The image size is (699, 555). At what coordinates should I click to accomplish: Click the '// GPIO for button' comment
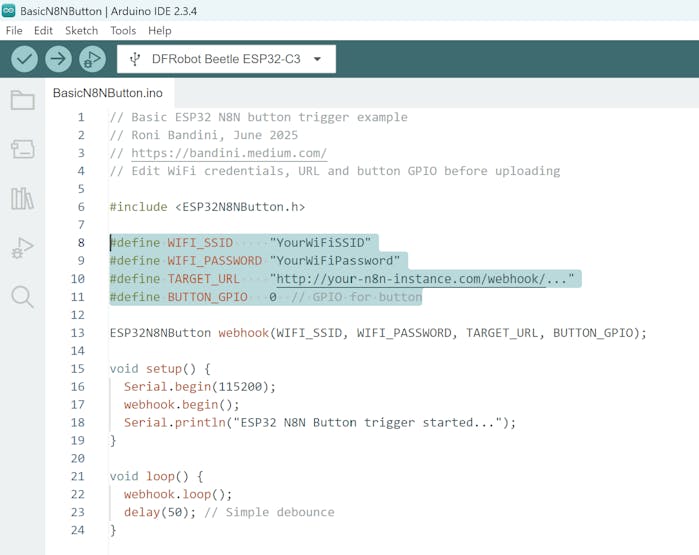click(357, 297)
